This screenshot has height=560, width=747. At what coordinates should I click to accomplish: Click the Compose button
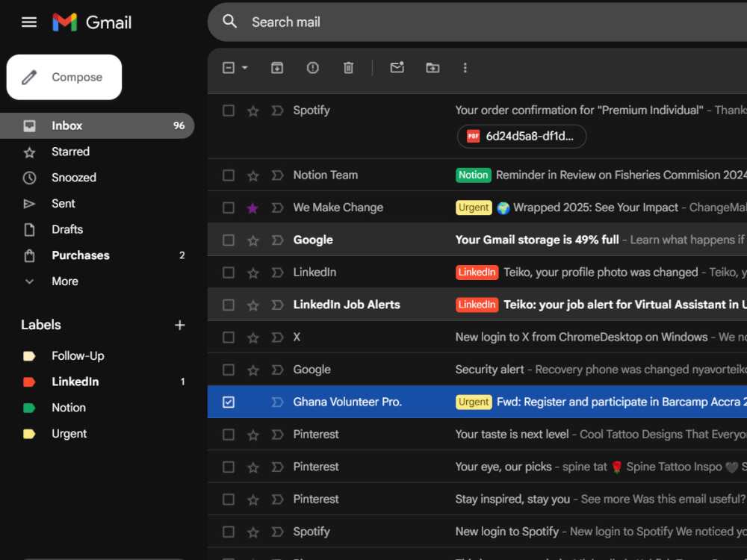tap(64, 77)
